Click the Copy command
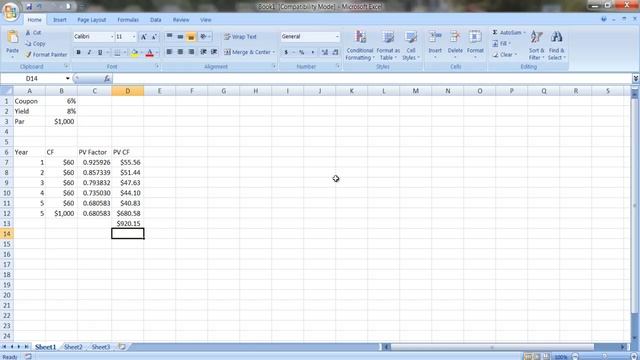The width and height of the screenshot is (640, 360). click(x=35, y=43)
